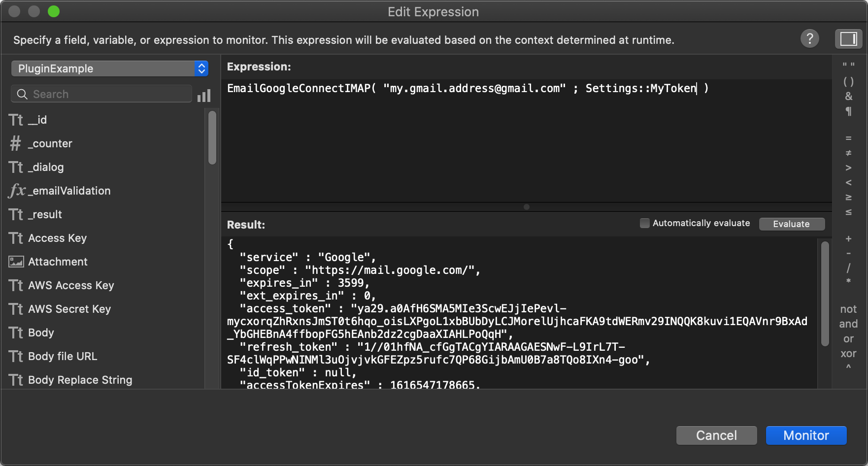This screenshot has height=466, width=868.
Task: Insert equals operator
Action: click(x=848, y=138)
